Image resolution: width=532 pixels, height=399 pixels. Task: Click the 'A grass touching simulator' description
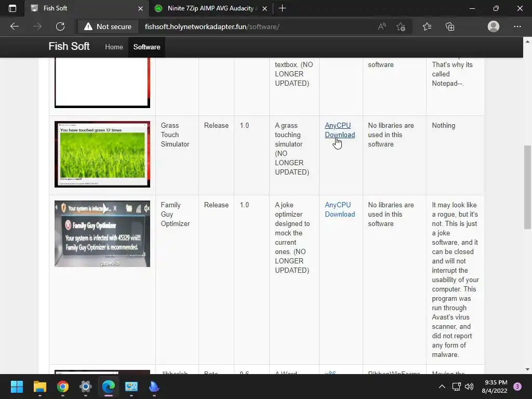[292, 149]
